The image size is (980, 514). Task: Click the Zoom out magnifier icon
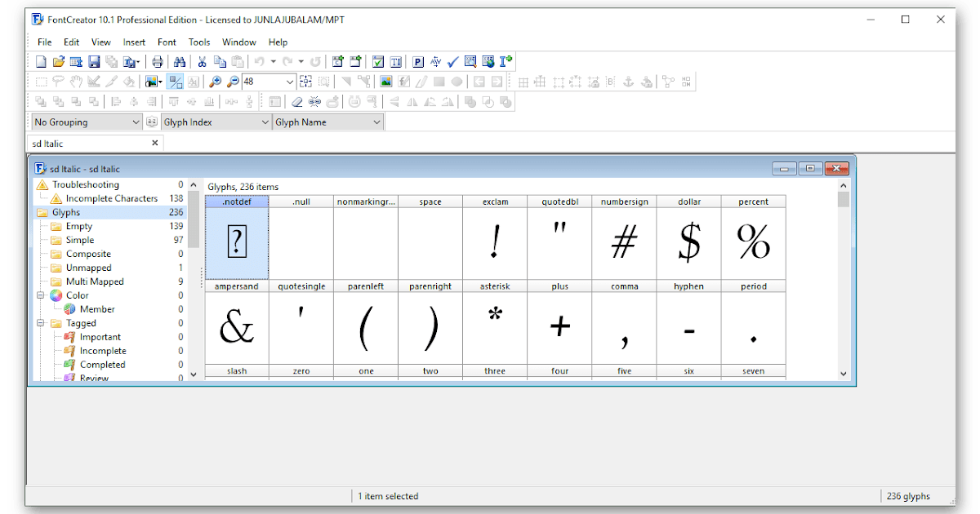click(x=233, y=82)
